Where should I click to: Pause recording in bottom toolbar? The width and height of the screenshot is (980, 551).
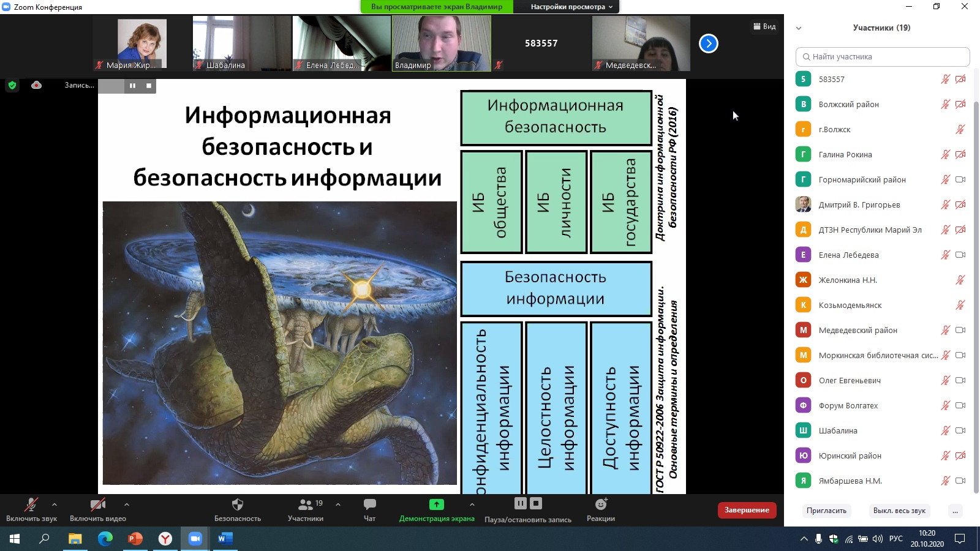[520, 503]
